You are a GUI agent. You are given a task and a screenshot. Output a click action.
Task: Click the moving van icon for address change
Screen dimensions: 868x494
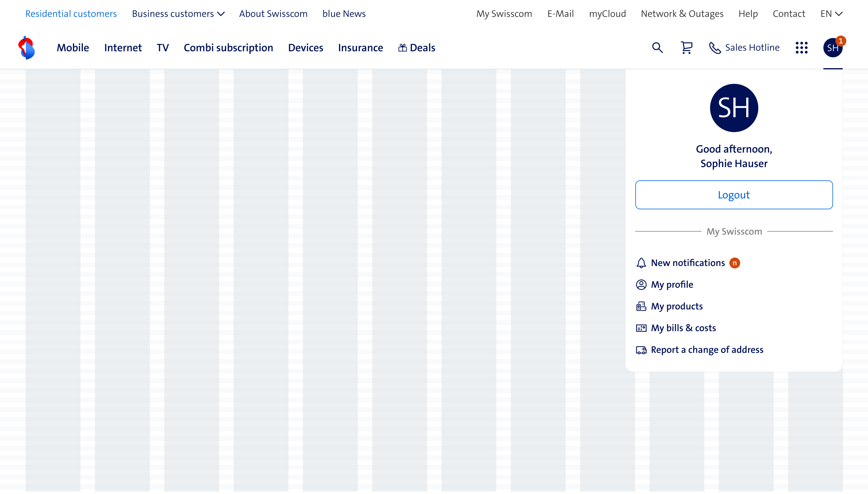[x=641, y=350]
